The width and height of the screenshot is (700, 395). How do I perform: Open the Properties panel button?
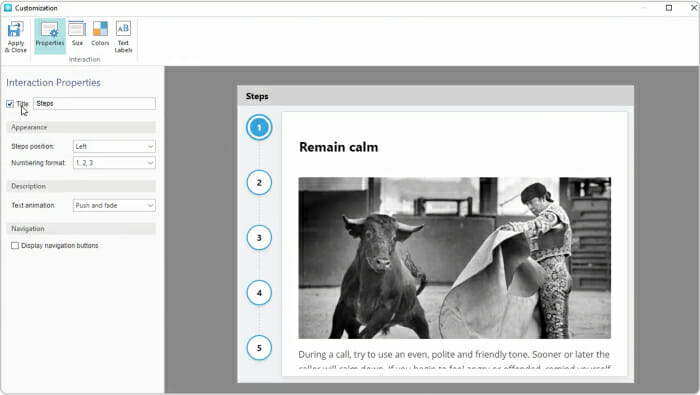click(x=50, y=36)
